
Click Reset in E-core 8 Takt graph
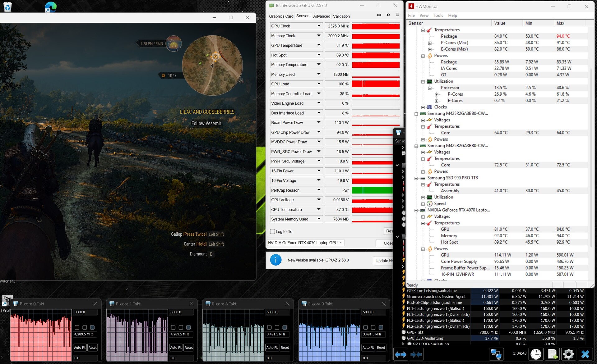pyautogui.click(x=285, y=348)
